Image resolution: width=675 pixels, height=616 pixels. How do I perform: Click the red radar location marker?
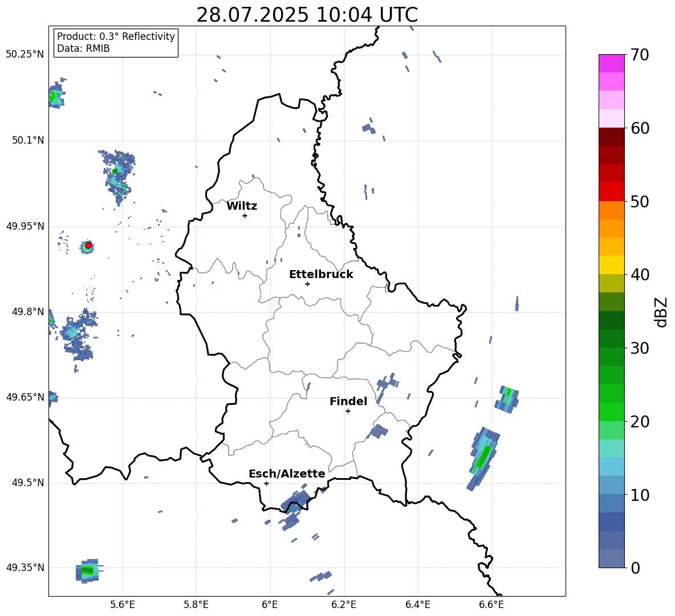click(x=88, y=246)
